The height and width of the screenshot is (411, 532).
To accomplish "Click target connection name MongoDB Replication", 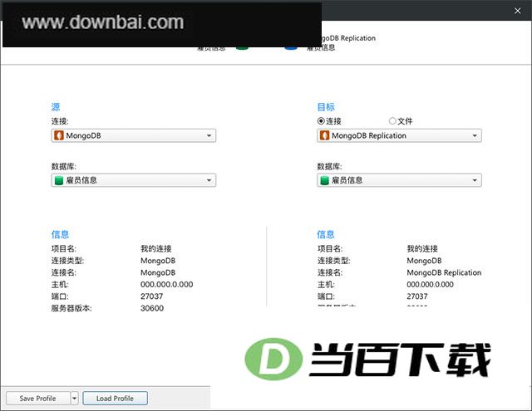I will (444, 272).
